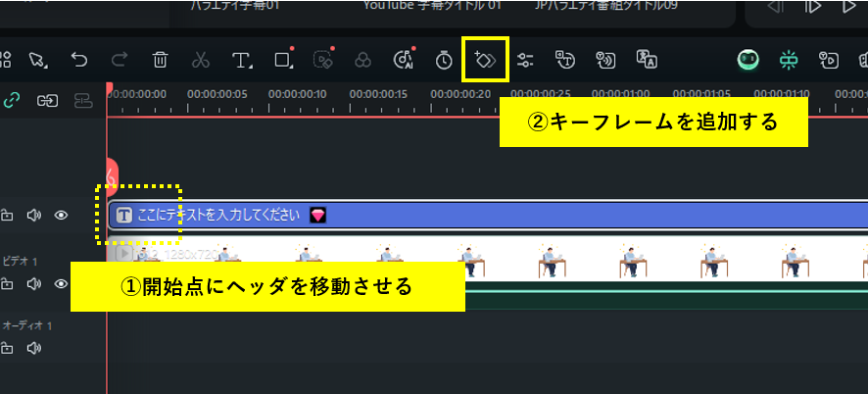Lock the text title track
The width and height of the screenshot is (868, 394).
click(x=7, y=216)
